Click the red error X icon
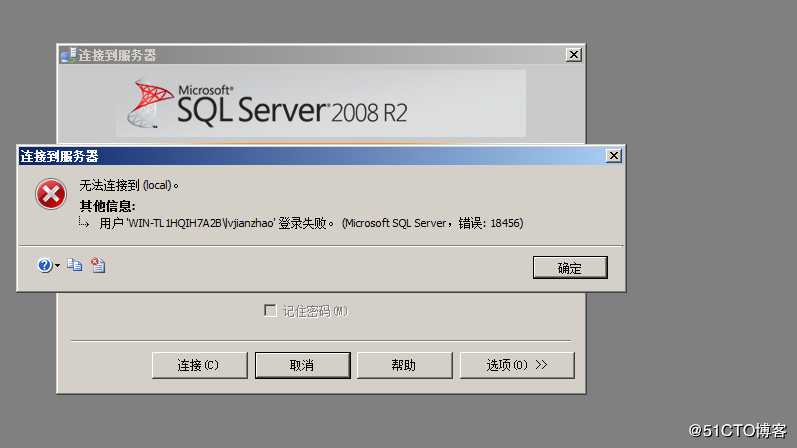797x448 pixels. click(x=50, y=194)
